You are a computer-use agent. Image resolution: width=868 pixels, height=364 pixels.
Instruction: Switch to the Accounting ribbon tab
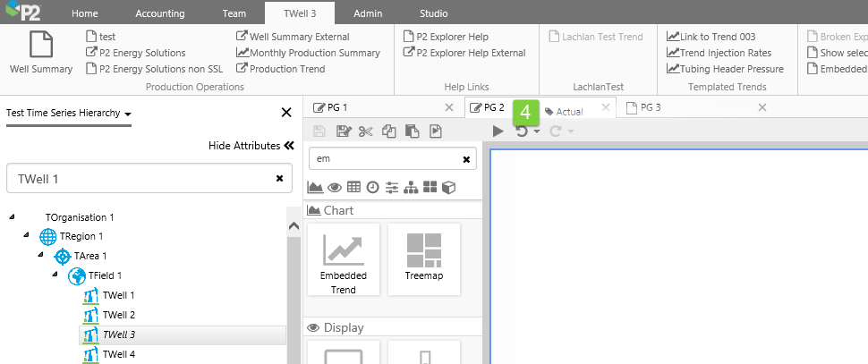click(160, 13)
